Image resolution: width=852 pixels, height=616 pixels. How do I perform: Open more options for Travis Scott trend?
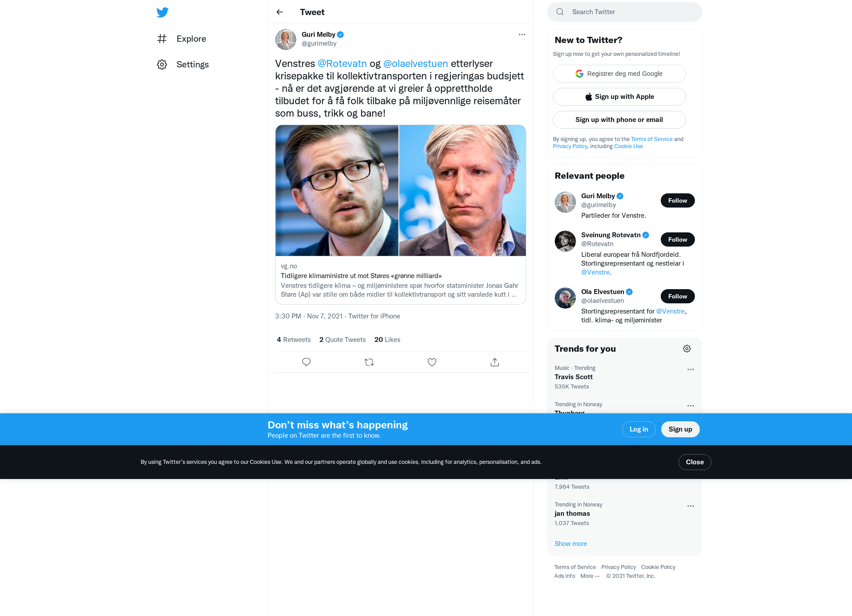tap(690, 369)
